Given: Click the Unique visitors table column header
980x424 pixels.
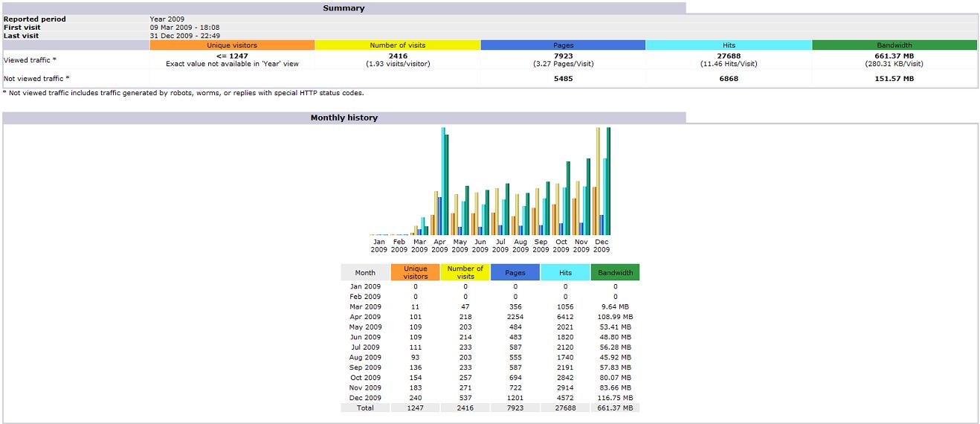Looking at the screenshot, I should point(416,272).
